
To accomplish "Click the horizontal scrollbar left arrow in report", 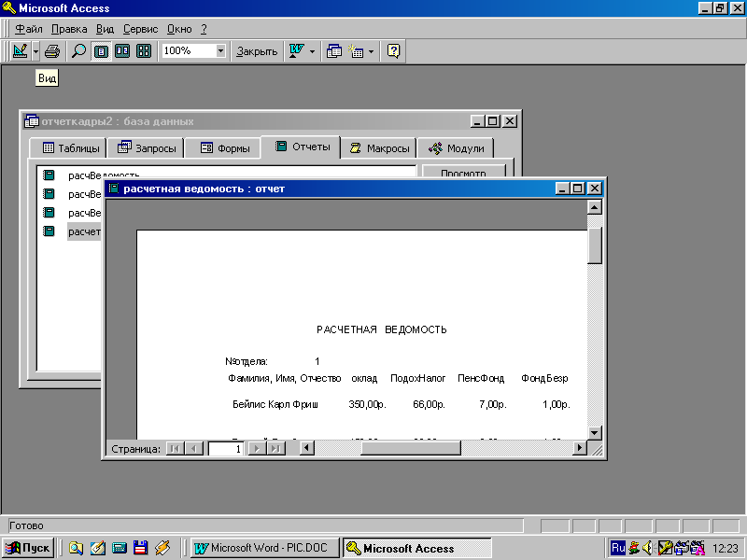I will coord(307,448).
